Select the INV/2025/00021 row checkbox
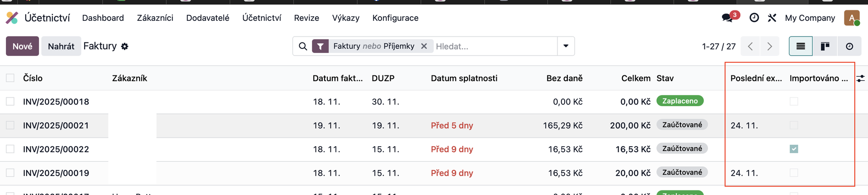 pyautogui.click(x=10, y=125)
